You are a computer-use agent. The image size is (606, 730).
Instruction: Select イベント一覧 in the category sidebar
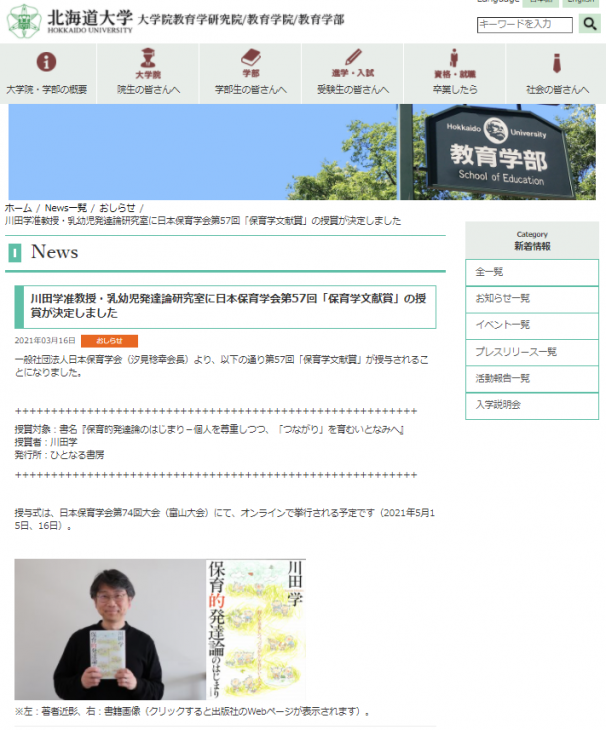(x=532, y=325)
